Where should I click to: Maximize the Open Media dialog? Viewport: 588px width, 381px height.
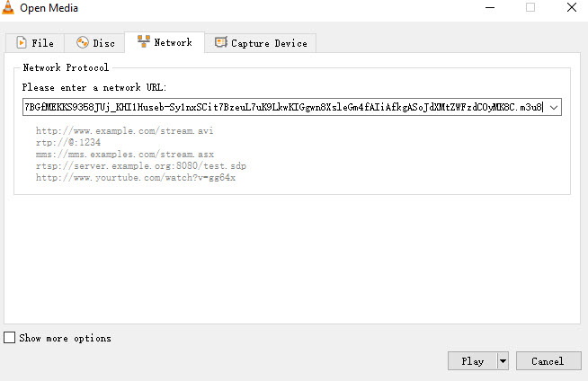click(x=530, y=8)
